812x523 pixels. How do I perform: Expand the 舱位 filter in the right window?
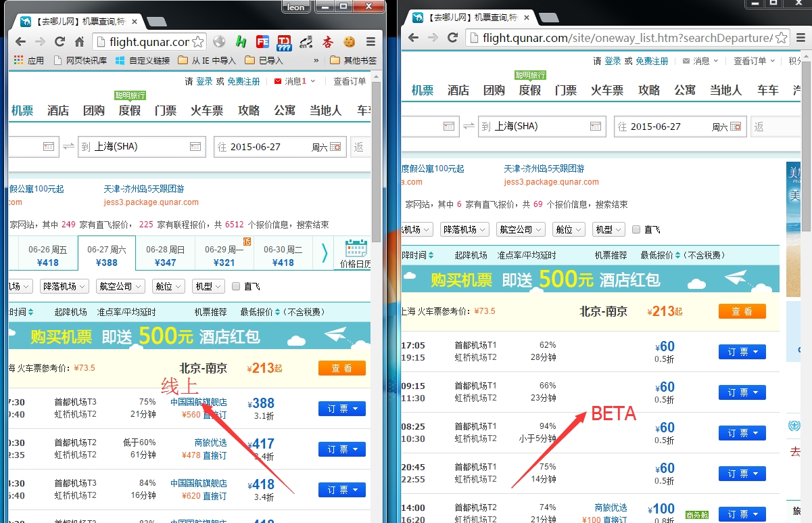(x=569, y=229)
